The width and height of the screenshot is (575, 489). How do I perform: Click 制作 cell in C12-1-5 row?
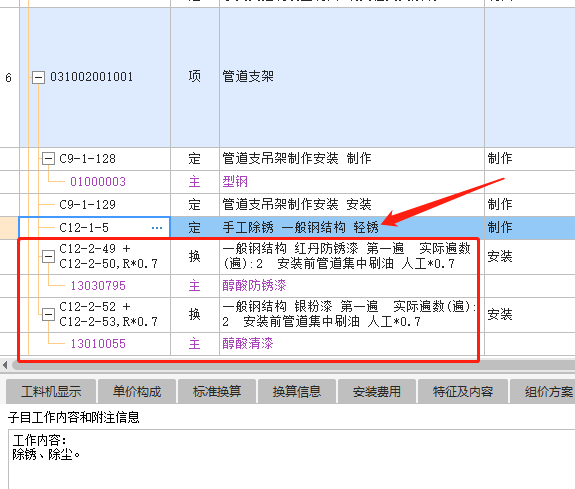click(x=530, y=228)
